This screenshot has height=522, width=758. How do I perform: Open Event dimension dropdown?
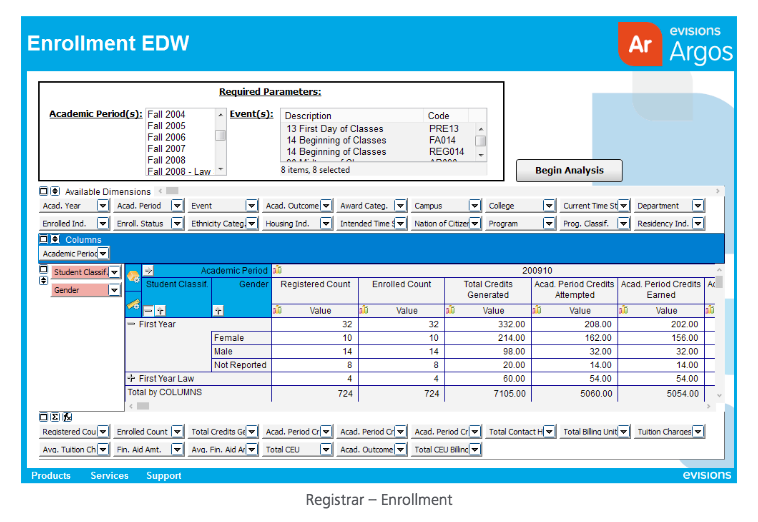pyautogui.click(x=252, y=205)
